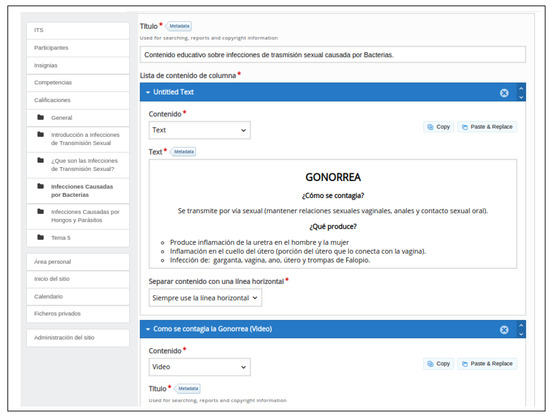
Task: Open the Metadata tag beside Text label
Action: (x=183, y=152)
